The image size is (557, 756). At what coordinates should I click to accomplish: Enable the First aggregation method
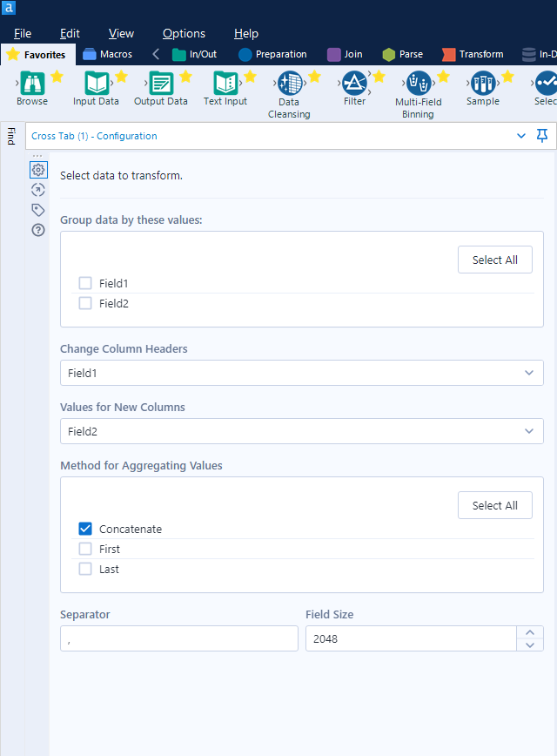click(85, 549)
